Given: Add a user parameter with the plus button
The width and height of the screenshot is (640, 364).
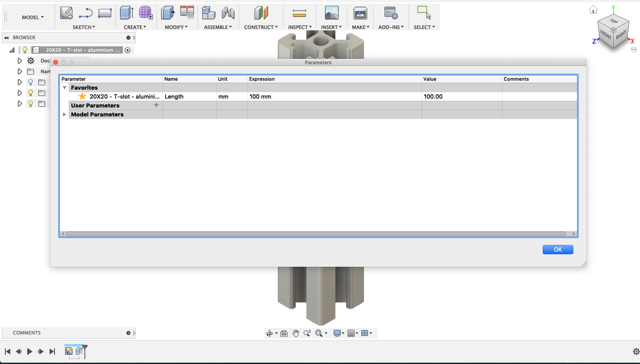Looking at the screenshot, I should (x=156, y=105).
